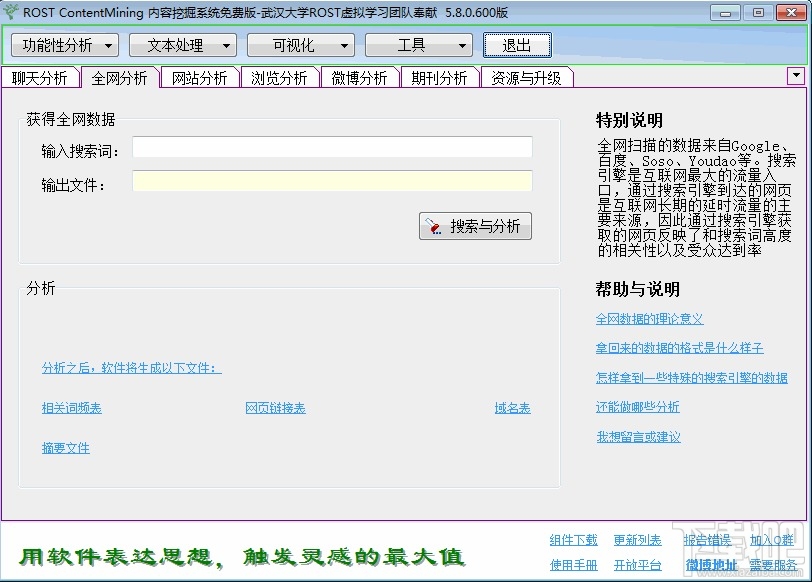Screen dimensions: 812x582
Task: Switch to the 资源与升级 tab
Action: pyautogui.click(x=527, y=76)
